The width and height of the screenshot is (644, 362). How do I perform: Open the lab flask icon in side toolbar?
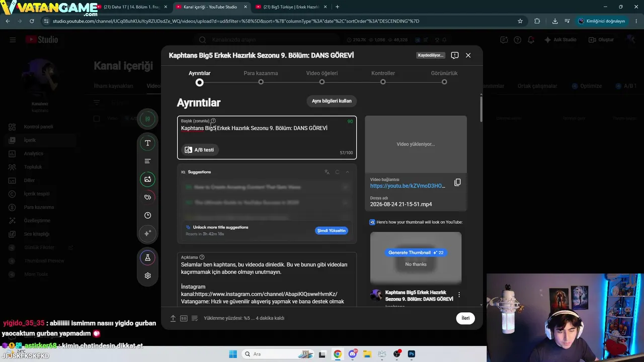tap(147, 257)
